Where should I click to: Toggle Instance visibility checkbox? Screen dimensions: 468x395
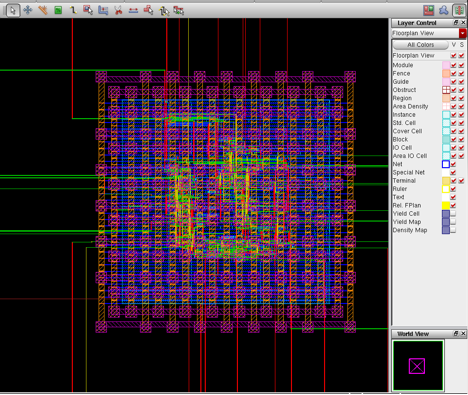tap(453, 115)
